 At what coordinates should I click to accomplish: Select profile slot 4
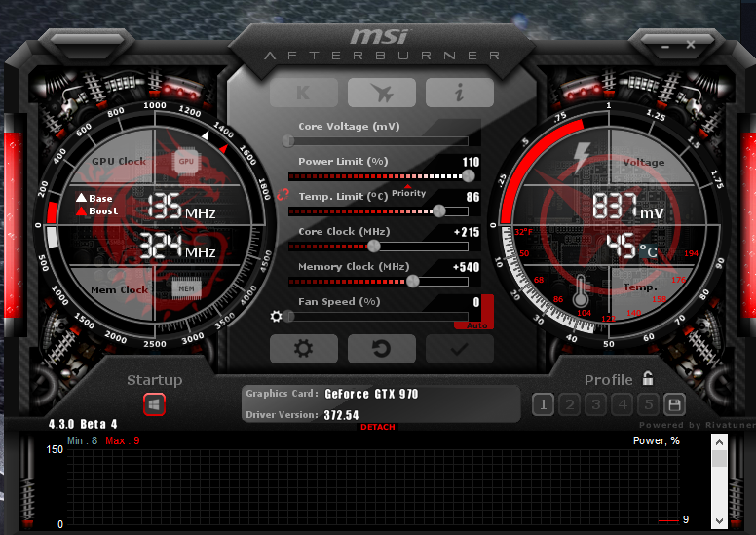click(x=623, y=404)
